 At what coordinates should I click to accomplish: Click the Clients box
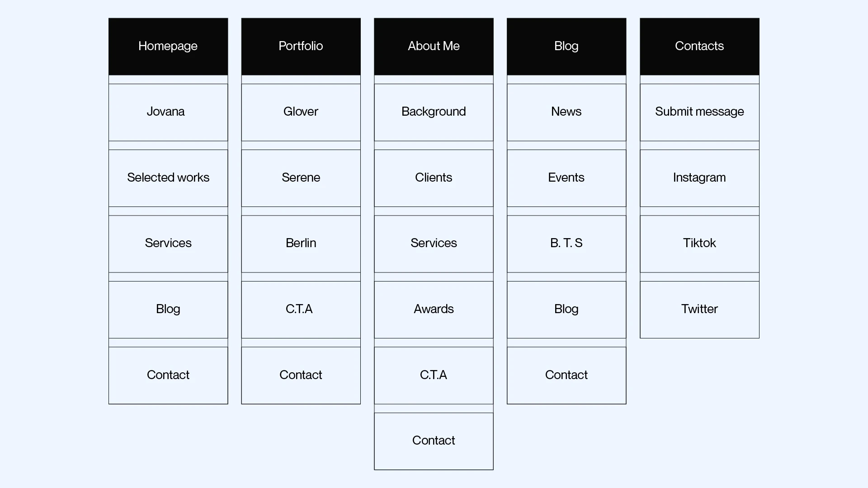tap(434, 178)
